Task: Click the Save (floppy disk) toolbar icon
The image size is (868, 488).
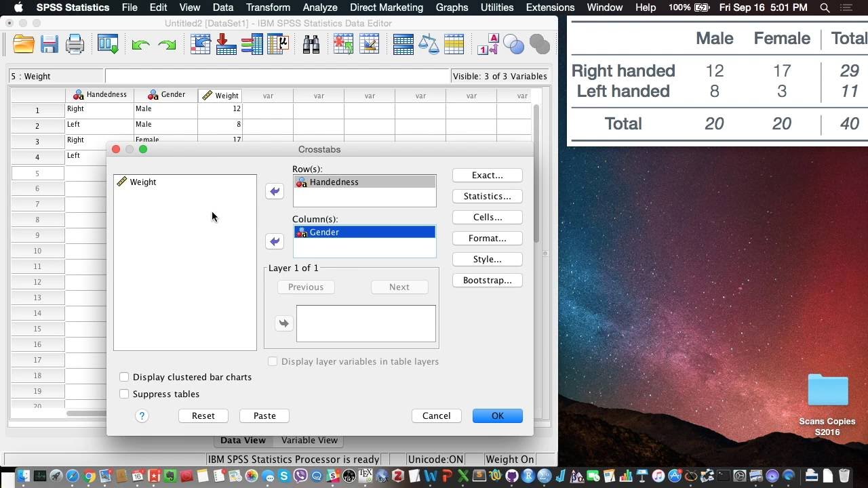Action: (x=49, y=45)
